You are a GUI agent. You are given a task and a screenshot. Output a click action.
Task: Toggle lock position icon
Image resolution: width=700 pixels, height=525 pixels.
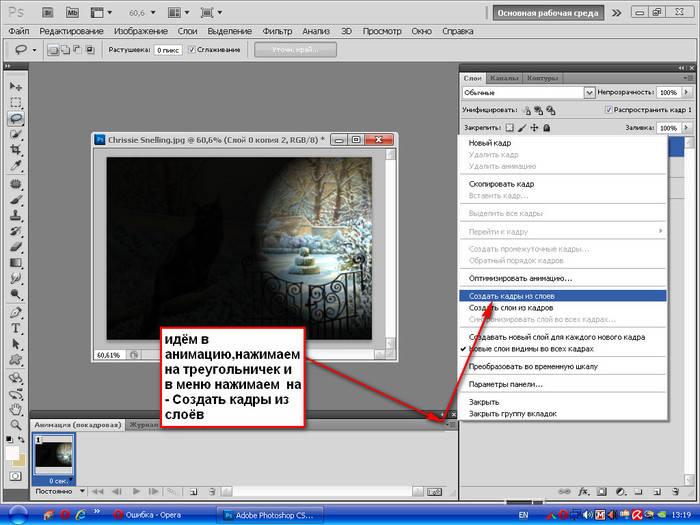[x=534, y=128]
